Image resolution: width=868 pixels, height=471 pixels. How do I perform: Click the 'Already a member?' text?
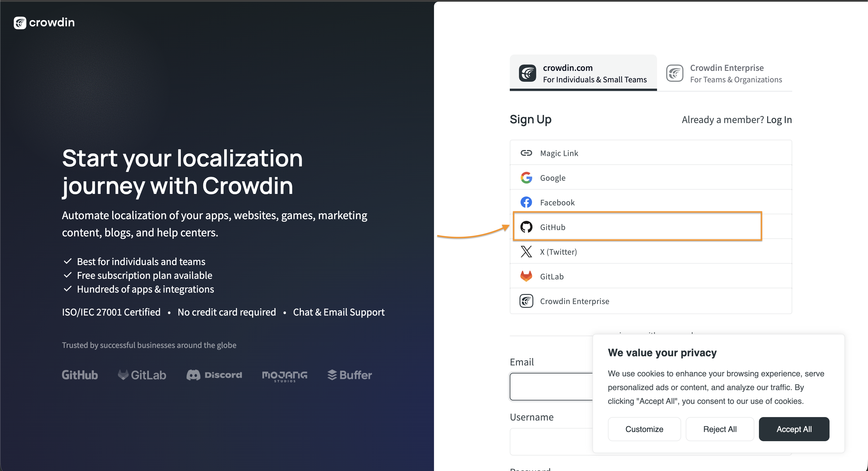pos(723,120)
